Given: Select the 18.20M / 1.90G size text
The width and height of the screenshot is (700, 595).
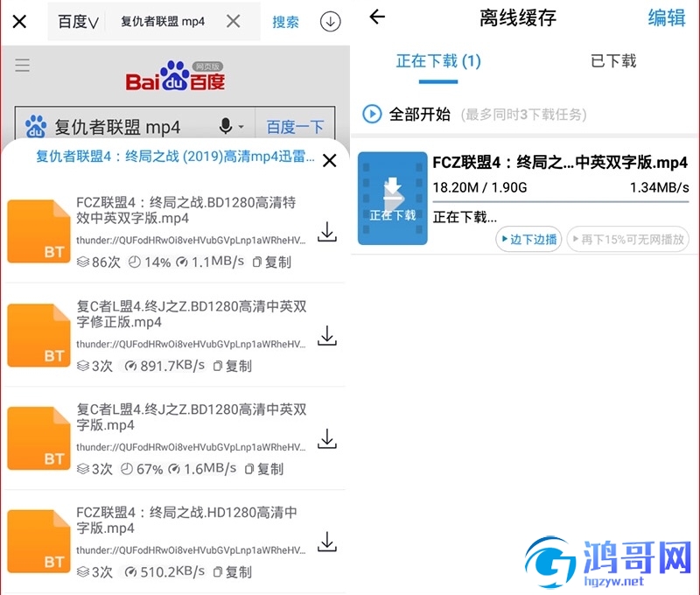Looking at the screenshot, I should tap(479, 187).
